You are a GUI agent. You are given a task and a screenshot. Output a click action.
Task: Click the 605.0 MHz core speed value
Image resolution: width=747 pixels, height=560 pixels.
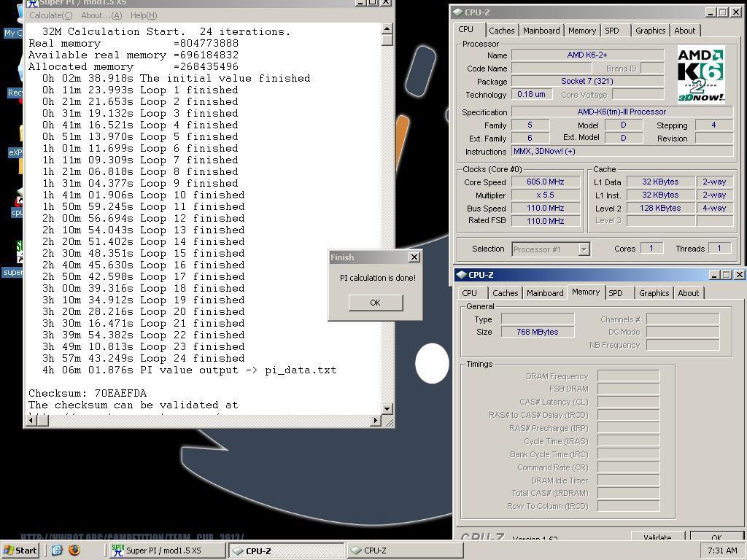[546, 182]
